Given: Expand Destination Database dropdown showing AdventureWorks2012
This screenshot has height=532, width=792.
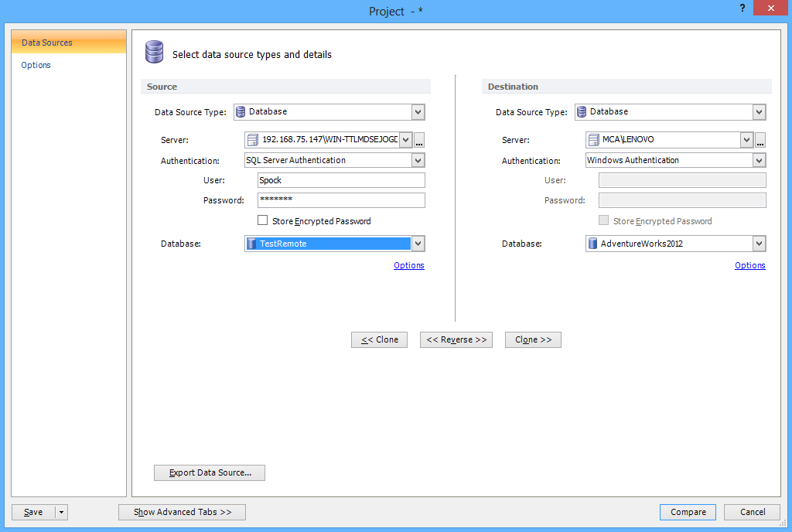Looking at the screenshot, I should [x=759, y=244].
